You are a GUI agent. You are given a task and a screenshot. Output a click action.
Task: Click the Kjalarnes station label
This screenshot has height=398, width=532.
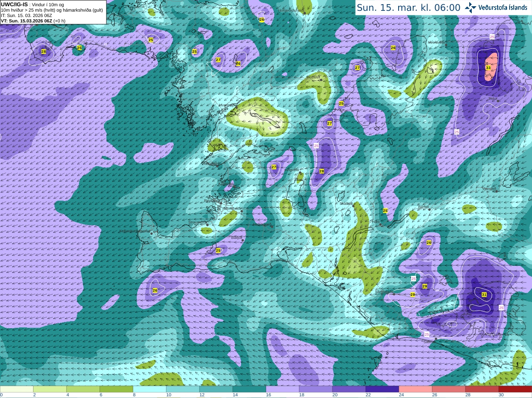[226, 183]
